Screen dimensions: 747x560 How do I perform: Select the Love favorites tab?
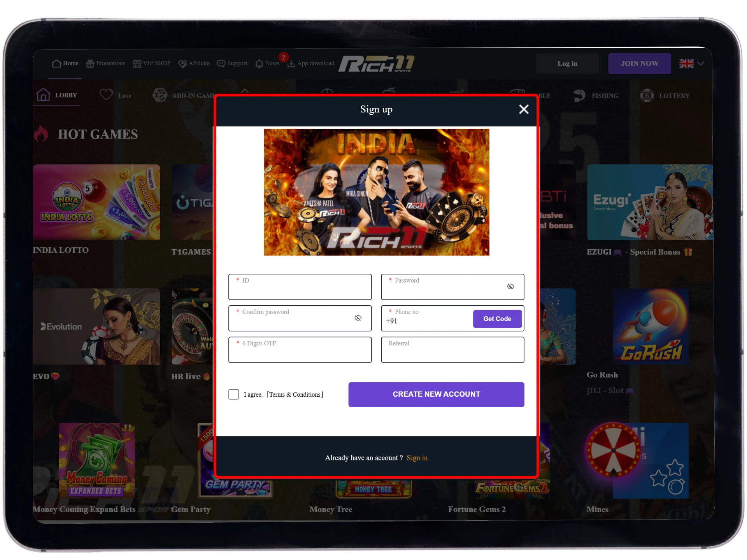click(x=116, y=95)
